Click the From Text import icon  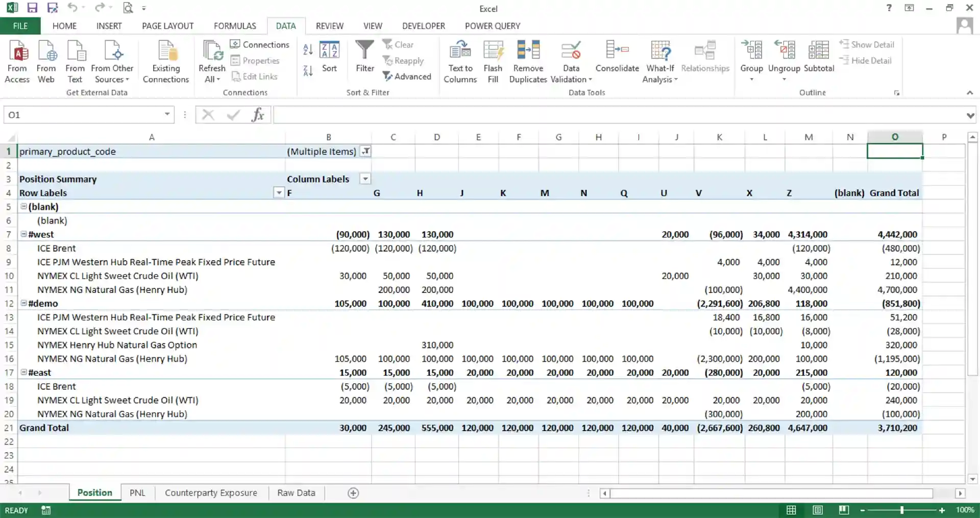(75, 61)
